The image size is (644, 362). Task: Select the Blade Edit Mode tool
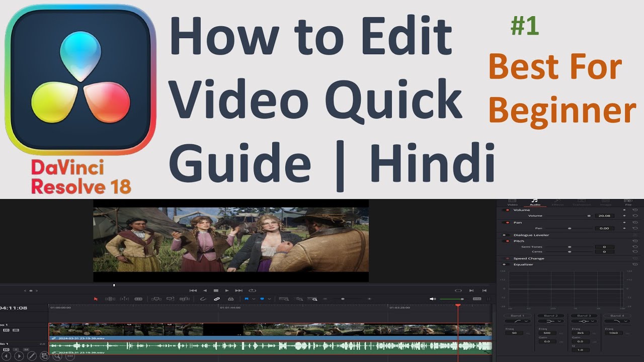click(x=138, y=299)
